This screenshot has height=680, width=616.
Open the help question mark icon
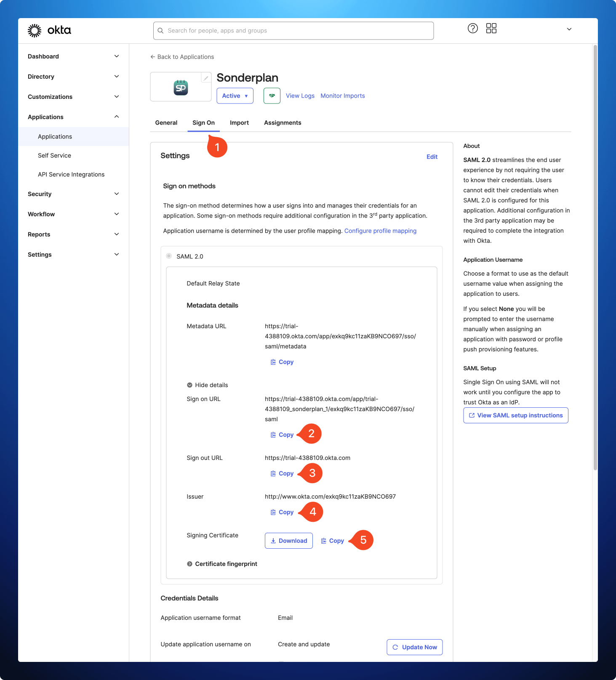pyautogui.click(x=473, y=28)
